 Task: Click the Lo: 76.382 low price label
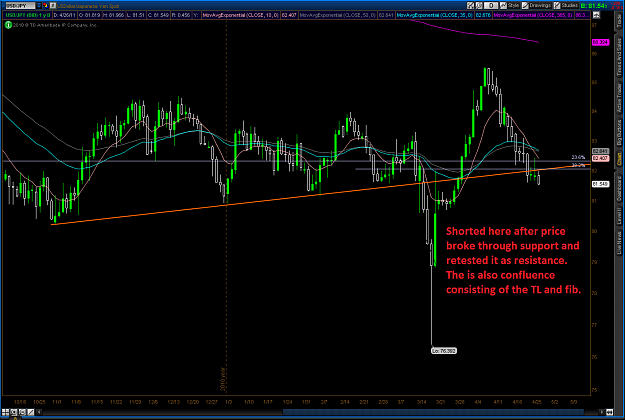pyautogui.click(x=444, y=351)
